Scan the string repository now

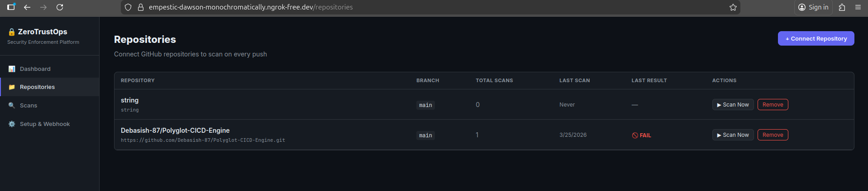pyautogui.click(x=733, y=105)
